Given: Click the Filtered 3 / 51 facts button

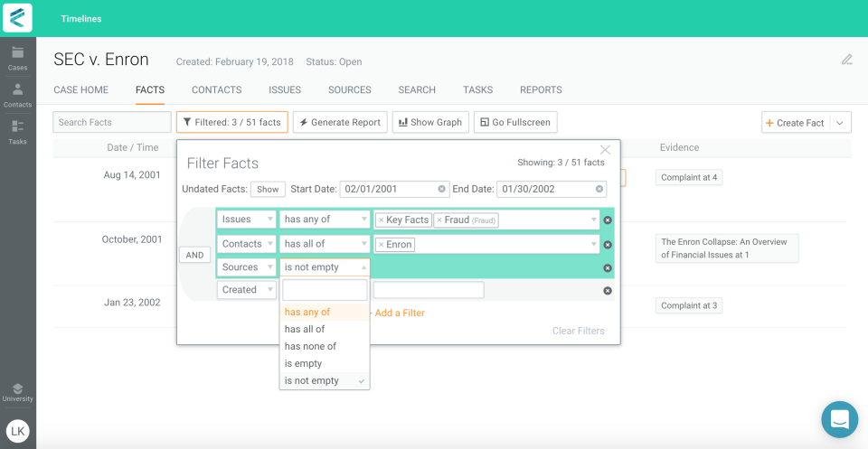Looking at the screenshot, I should (x=232, y=122).
